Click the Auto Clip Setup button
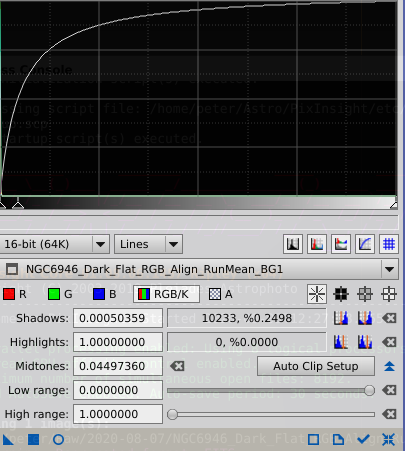 [316, 366]
